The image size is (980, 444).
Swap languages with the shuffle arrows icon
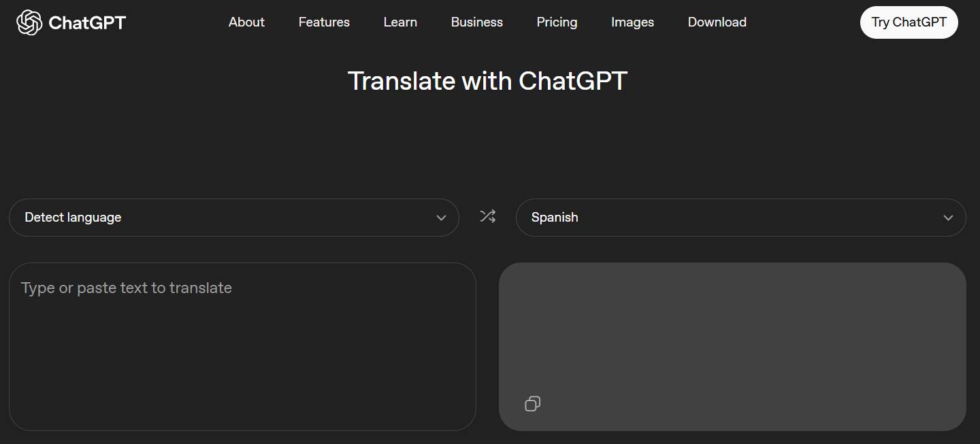coord(487,216)
